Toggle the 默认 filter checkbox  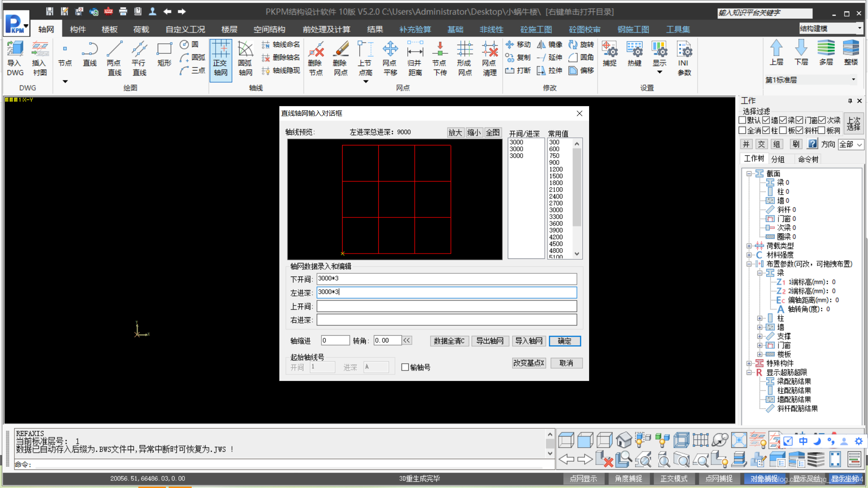[742, 120]
